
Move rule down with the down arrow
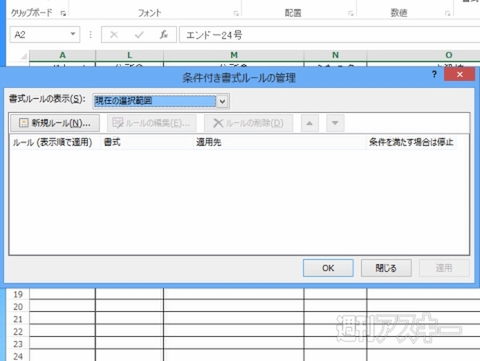335,123
